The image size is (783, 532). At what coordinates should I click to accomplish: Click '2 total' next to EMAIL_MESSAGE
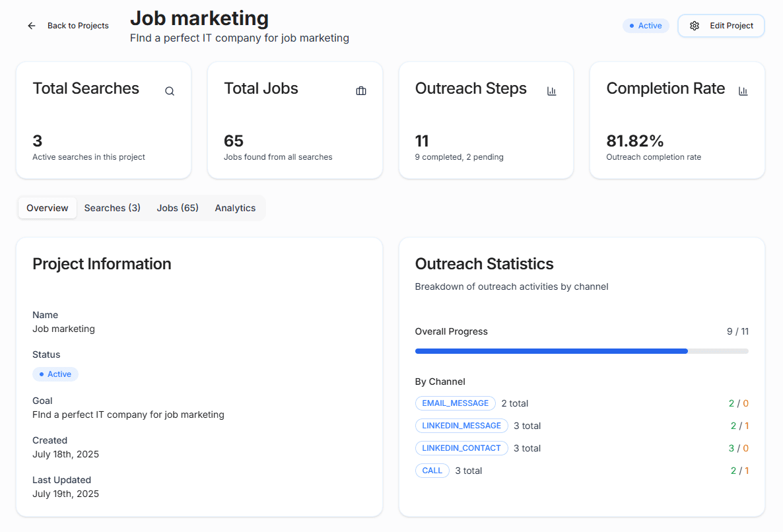(515, 403)
